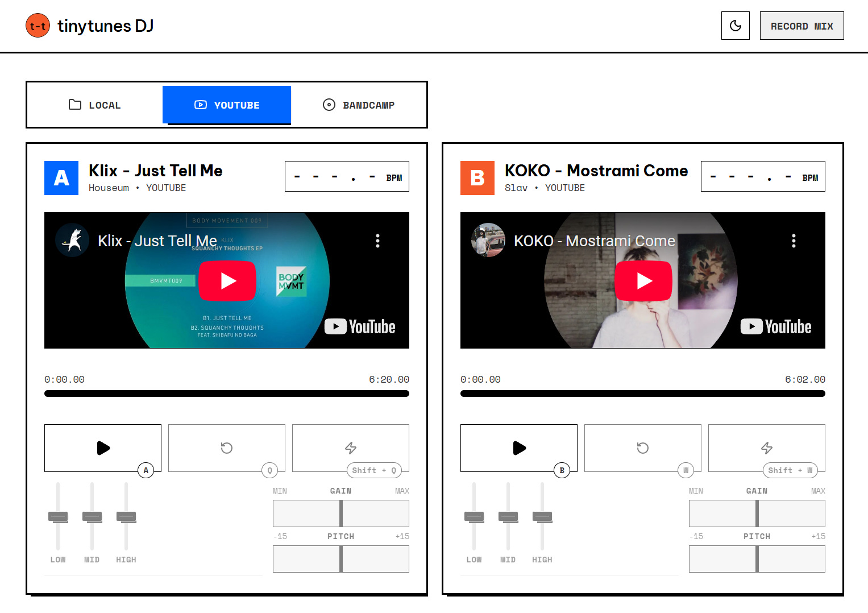
Task: Adjust deck A GAIN slider
Action: click(341, 513)
